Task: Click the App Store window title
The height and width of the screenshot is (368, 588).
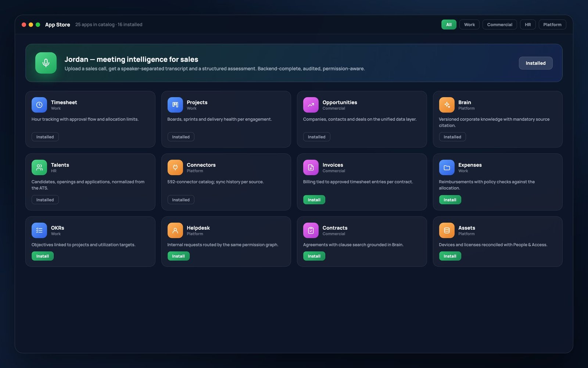Action: [x=57, y=25]
